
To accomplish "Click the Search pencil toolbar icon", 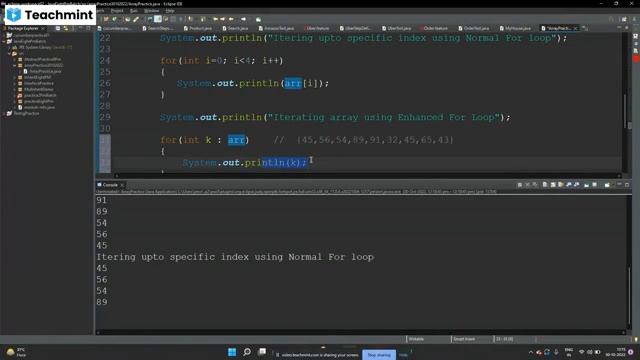I will [136, 19].
